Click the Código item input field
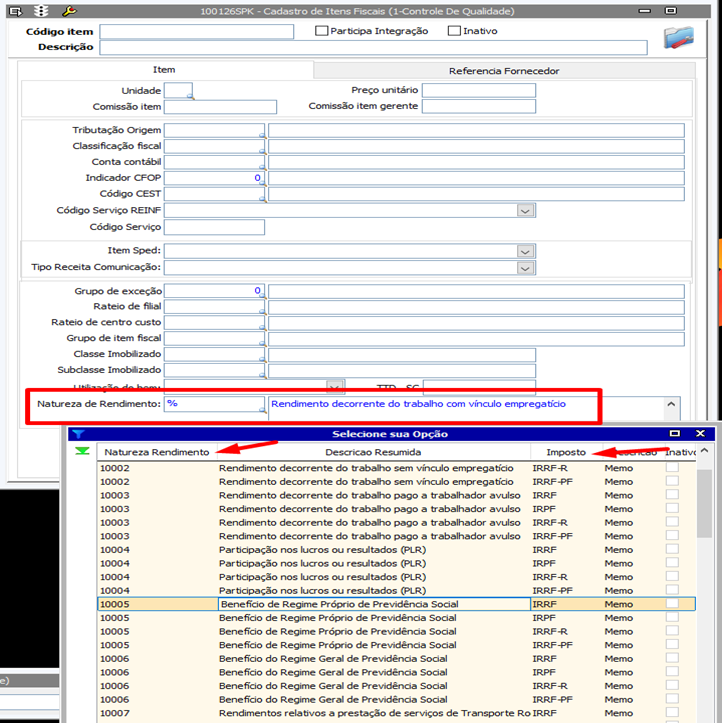 coord(197,31)
